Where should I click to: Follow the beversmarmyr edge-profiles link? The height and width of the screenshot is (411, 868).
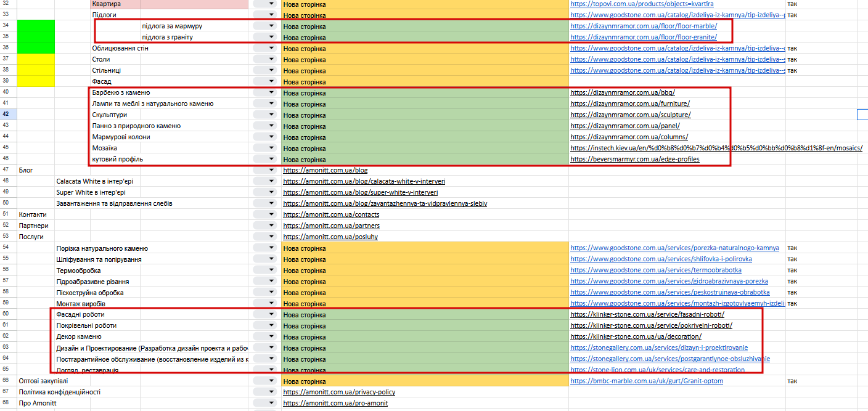635,160
